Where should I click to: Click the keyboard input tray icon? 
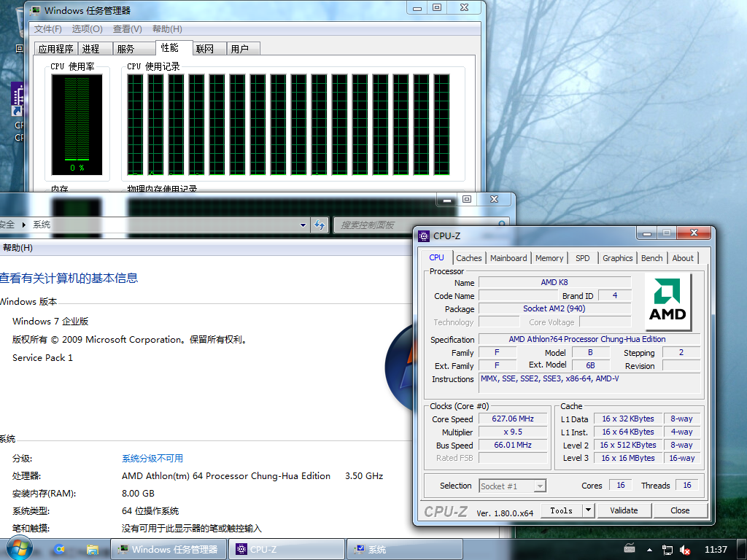630,548
